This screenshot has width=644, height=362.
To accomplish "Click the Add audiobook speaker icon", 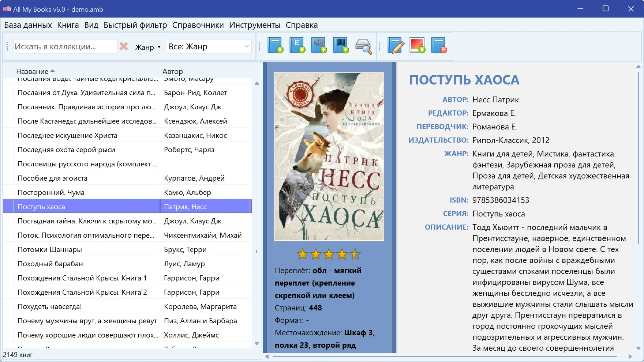I will pyautogui.click(x=319, y=46).
